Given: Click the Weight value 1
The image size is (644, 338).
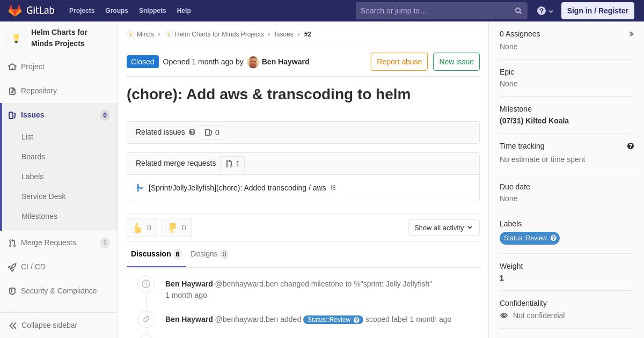Looking at the screenshot, I should [x=502, y=278].
